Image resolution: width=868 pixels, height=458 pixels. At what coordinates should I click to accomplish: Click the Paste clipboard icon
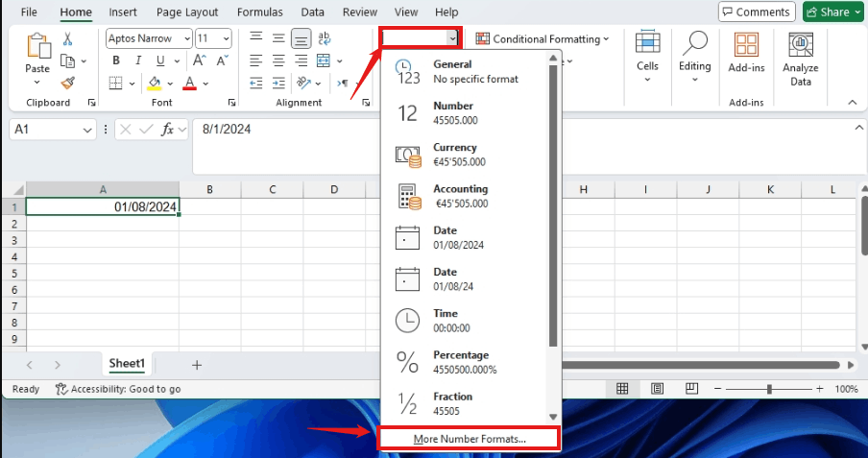tap(37, 45)
